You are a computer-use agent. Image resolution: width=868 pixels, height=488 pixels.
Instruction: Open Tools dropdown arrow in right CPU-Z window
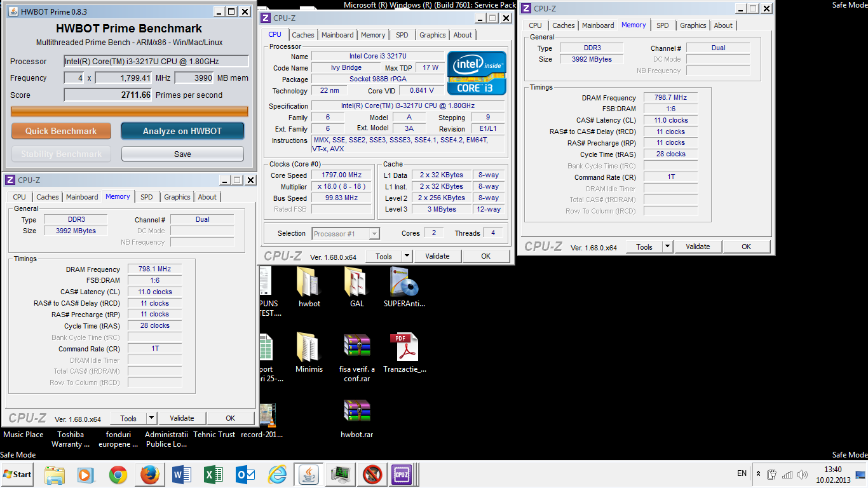click(667, 247)
